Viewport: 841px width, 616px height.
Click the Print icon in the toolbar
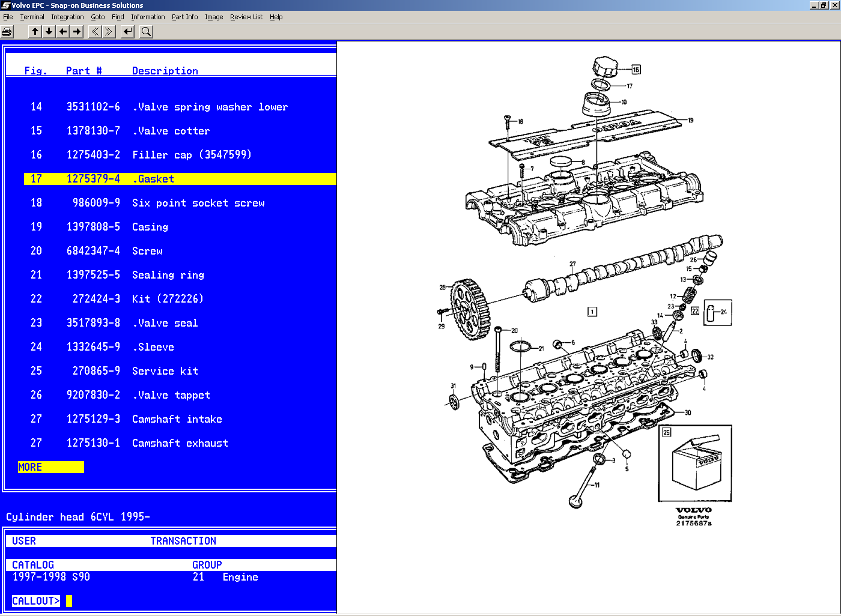[x=7, y=31]
